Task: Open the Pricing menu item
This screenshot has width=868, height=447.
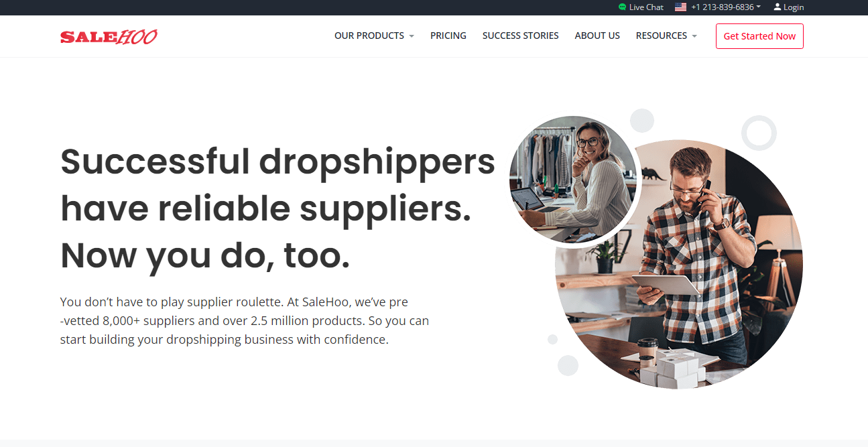Action: [x=448, y=36]
